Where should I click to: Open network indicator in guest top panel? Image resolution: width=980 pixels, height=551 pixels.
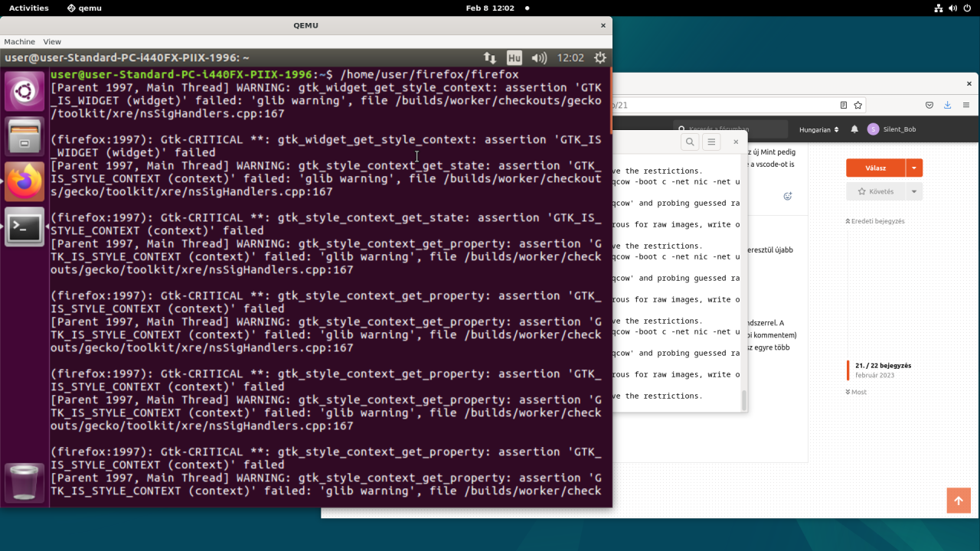click(x=490, y=57)
